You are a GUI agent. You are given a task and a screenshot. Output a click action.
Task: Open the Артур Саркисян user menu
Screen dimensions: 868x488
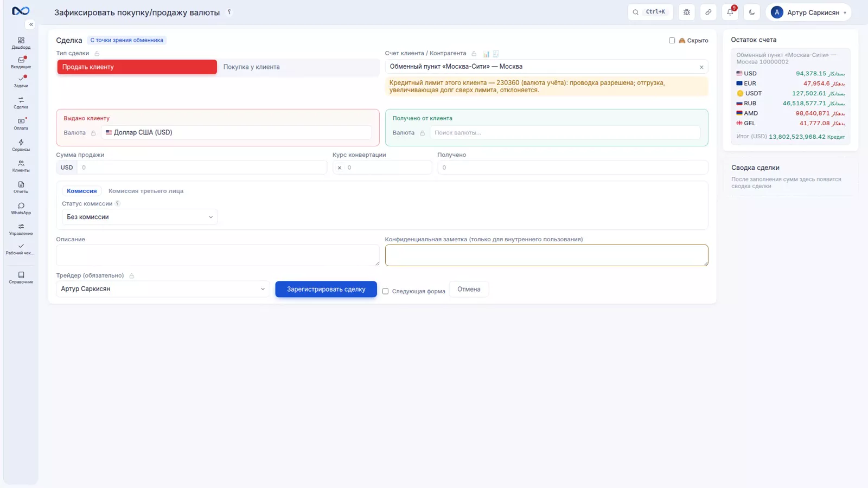click(x=808, y=12)
